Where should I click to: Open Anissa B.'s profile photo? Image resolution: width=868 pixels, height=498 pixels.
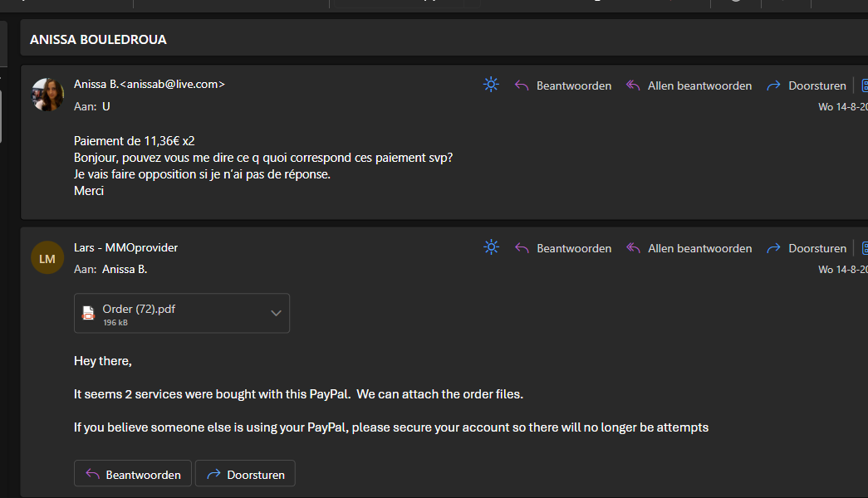47,95
